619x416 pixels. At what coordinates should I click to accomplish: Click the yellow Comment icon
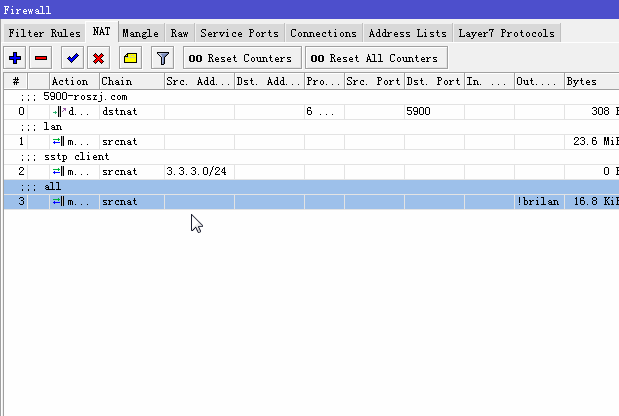[131, 58]
